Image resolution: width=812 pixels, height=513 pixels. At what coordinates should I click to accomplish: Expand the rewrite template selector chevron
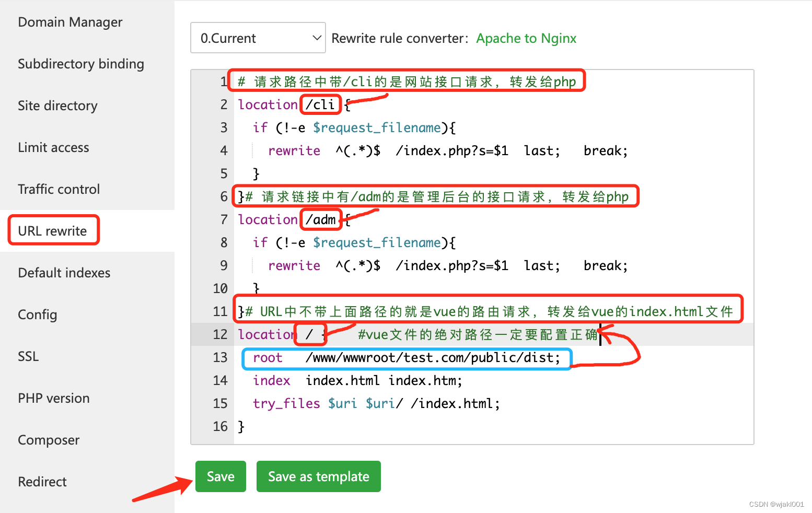point(316,38)
